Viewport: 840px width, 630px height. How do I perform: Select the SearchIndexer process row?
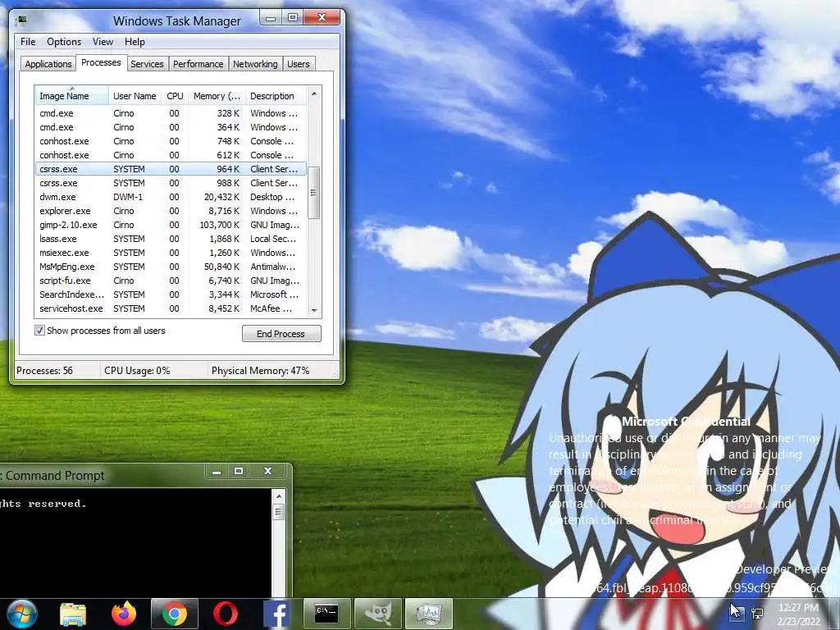click(171, 294)
